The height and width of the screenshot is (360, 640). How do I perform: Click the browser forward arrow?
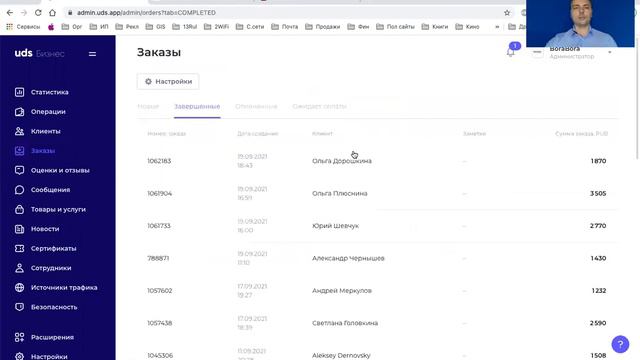click(24, 13)
